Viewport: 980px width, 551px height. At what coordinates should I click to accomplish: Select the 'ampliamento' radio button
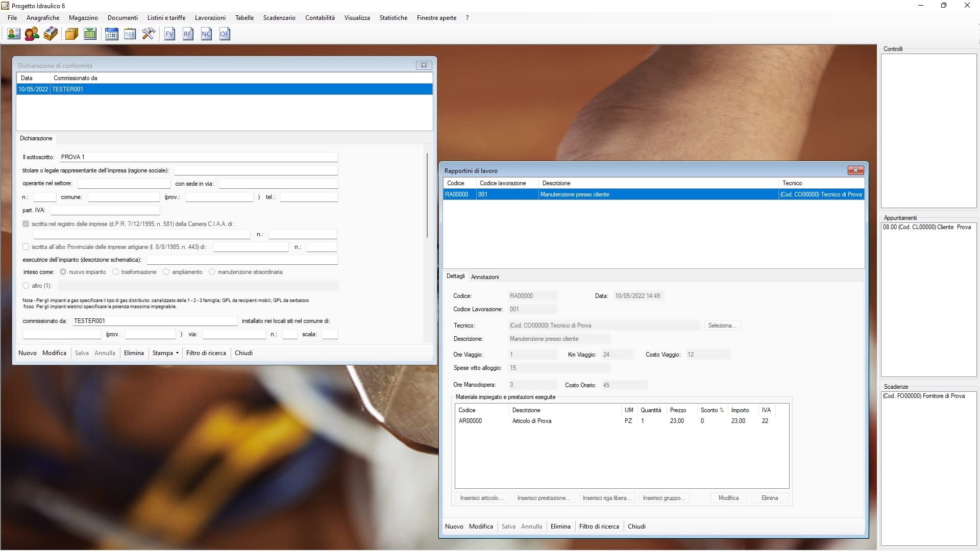tap(166, 272)
